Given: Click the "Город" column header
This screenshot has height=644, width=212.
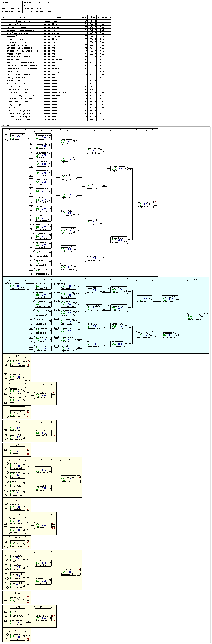Looking at the screenshot, I should tap(60, 17).
